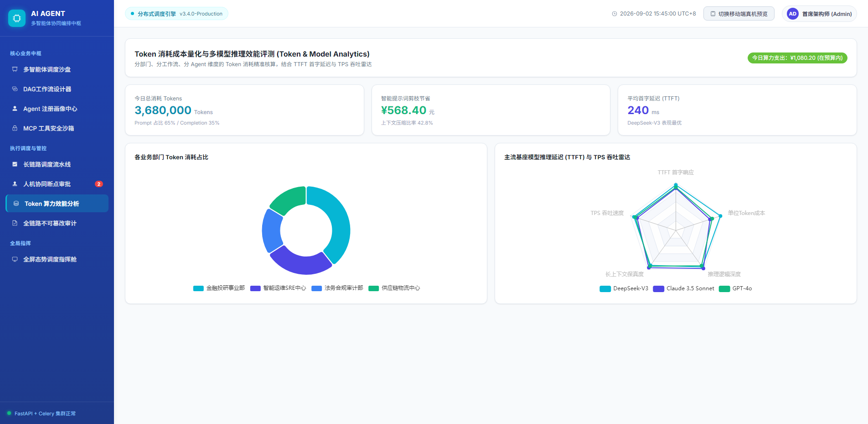Click the AI AGENT chip logo icon
Viewport: 868px width, 424px height.
(17, 18)
